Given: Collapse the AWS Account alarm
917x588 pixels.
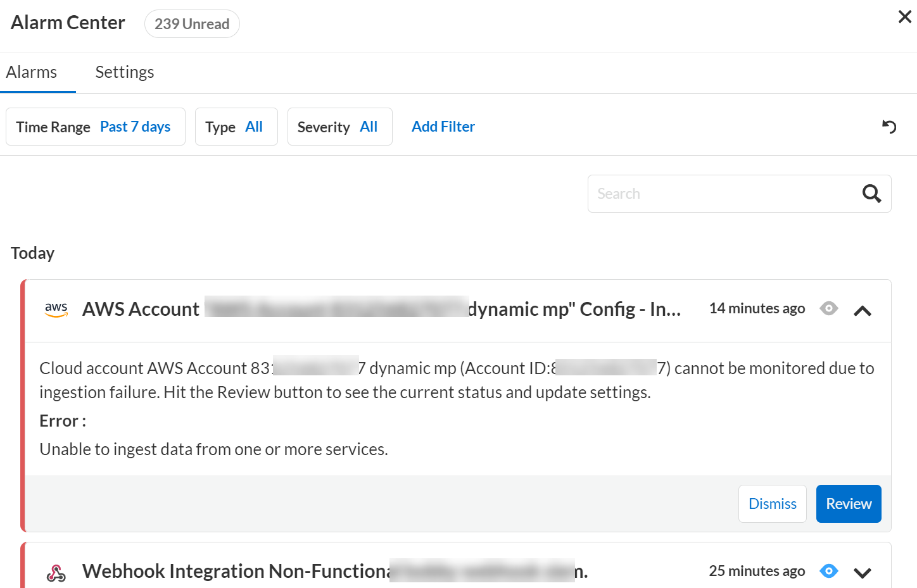Looking at the screenshot, I should pos(862,310).
